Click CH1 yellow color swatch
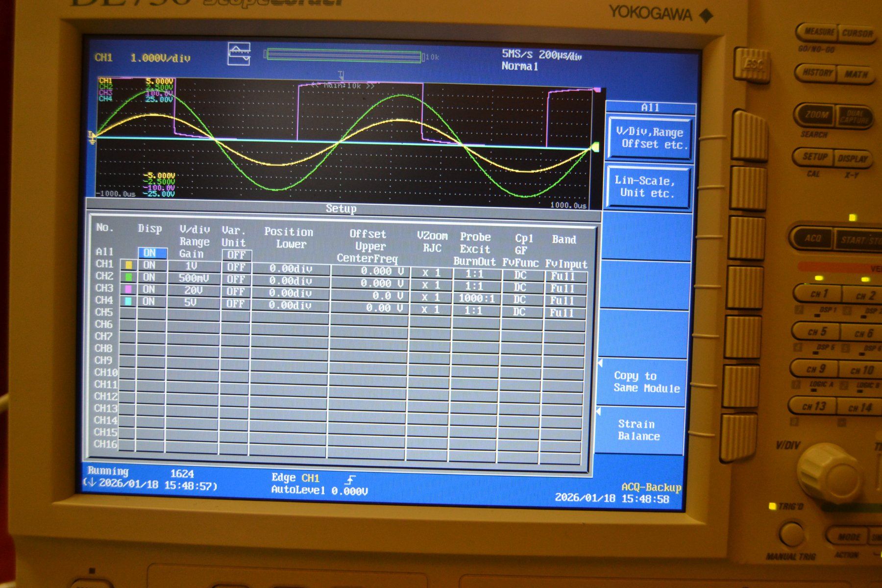882x588 pixels. coord(129,265)
